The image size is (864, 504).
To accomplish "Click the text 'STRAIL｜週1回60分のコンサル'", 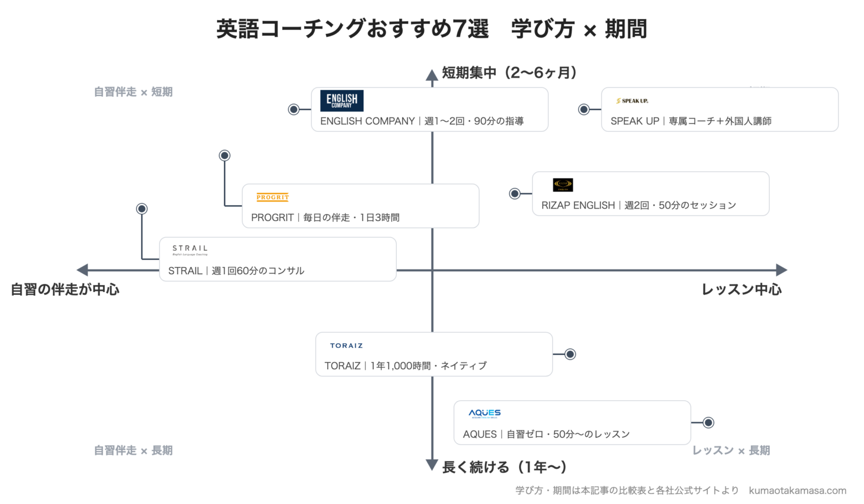I will tap(236, 271).
